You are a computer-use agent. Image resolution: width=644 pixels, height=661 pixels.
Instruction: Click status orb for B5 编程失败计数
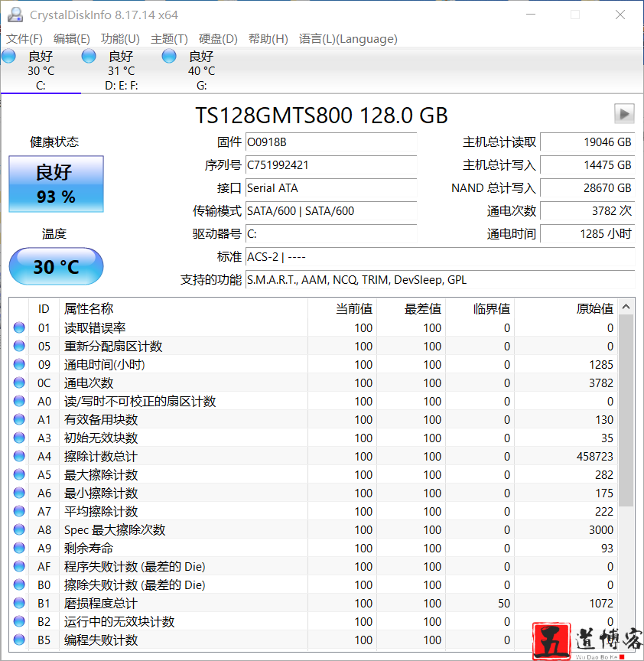(19, 640)
